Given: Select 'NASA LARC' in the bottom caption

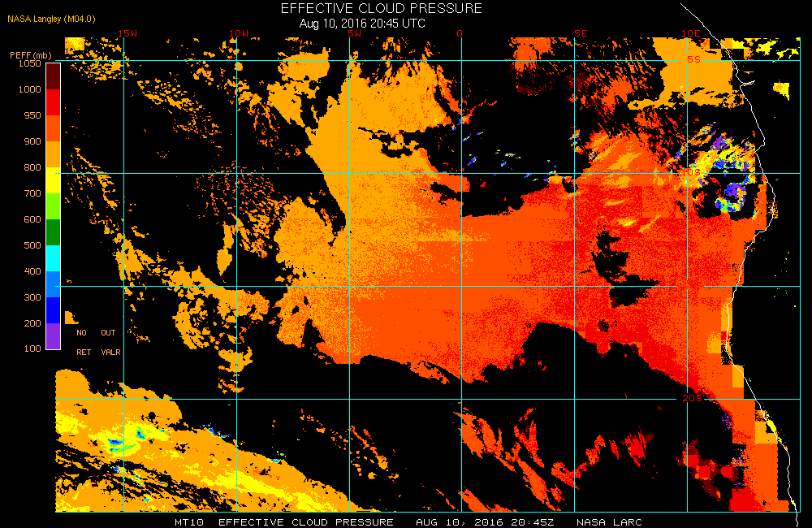Looking at the screenshot, I should [609, 522].
